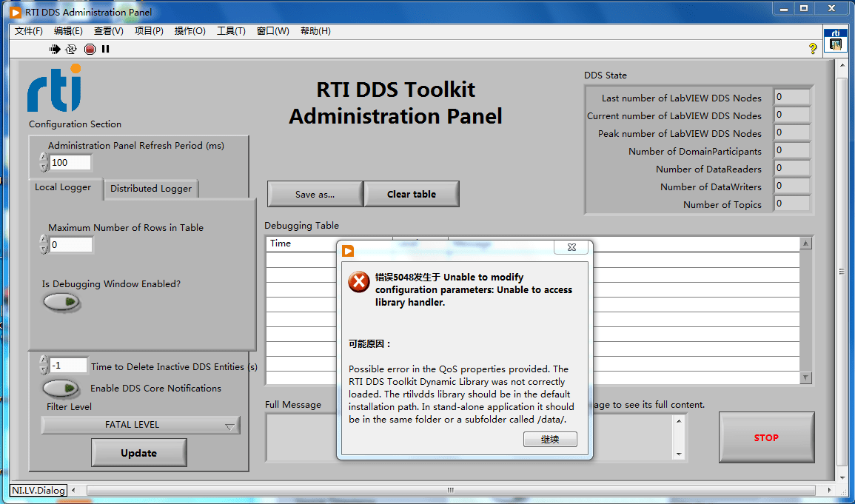Switch to the Distributed Logger tab

(x=151, y=189)
